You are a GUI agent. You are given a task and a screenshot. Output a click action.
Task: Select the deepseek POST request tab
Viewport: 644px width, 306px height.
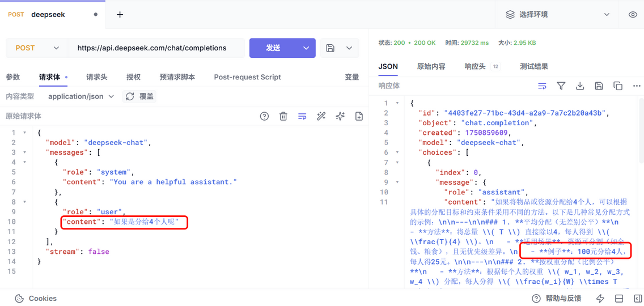pos(52,14)
